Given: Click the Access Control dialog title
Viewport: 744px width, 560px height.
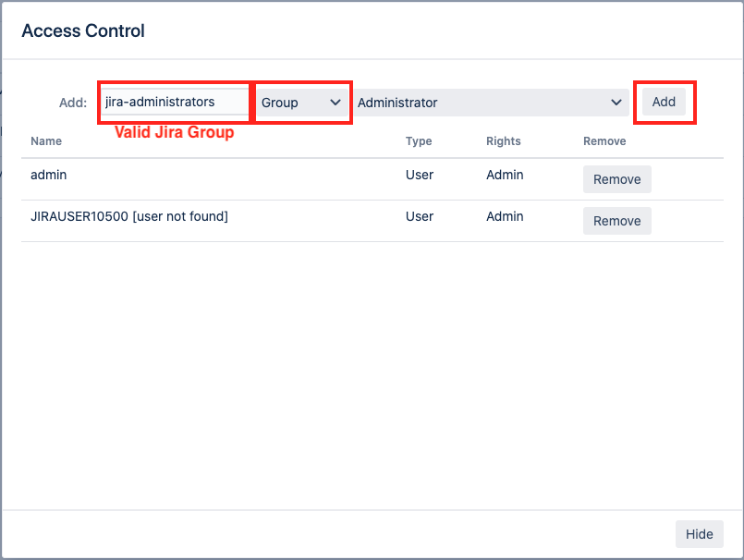Looking at the screenshot, I should pyautogui.click(x=83, y=30).
